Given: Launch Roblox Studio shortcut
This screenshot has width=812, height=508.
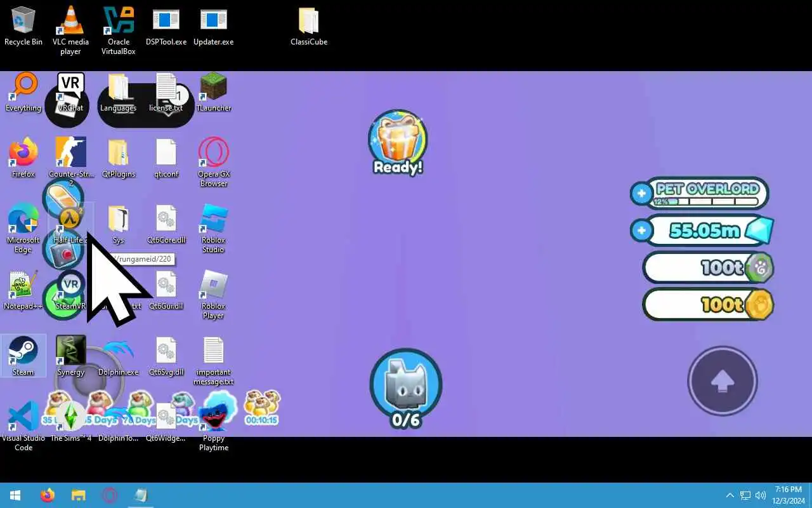Looking at the screenshot, I should coord(214,229).
